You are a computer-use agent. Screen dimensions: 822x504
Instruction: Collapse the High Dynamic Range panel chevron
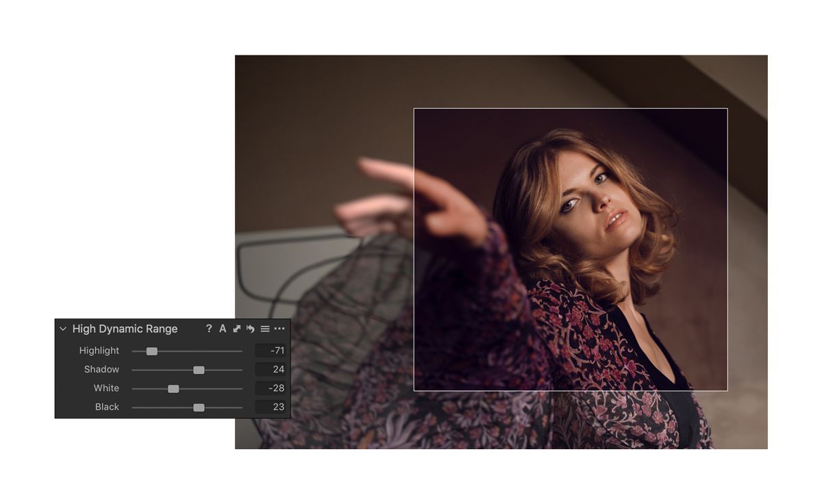tap(63, 329)
